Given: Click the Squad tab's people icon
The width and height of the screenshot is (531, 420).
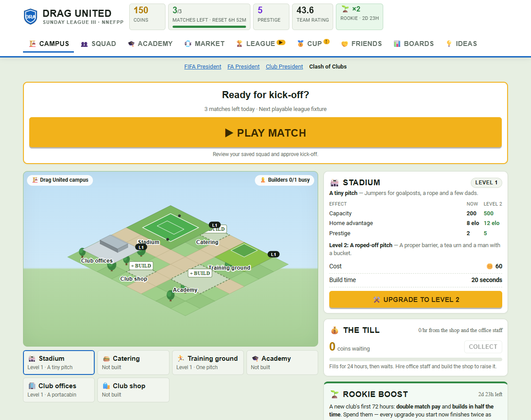Looking at the screenshot, I should pyautogui.click(x=84, y=44).
